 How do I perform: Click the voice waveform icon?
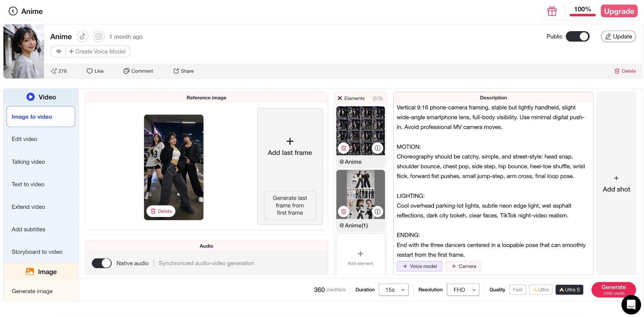(x=58, y=51)
